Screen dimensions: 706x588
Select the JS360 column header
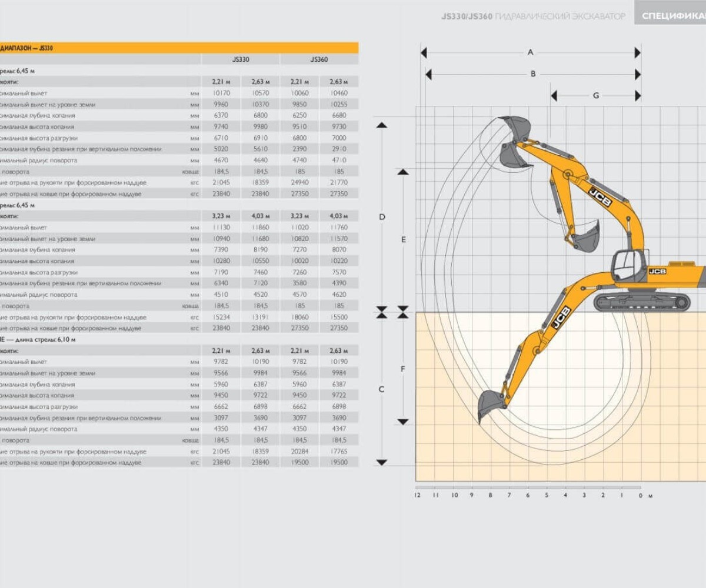point(319,59)
